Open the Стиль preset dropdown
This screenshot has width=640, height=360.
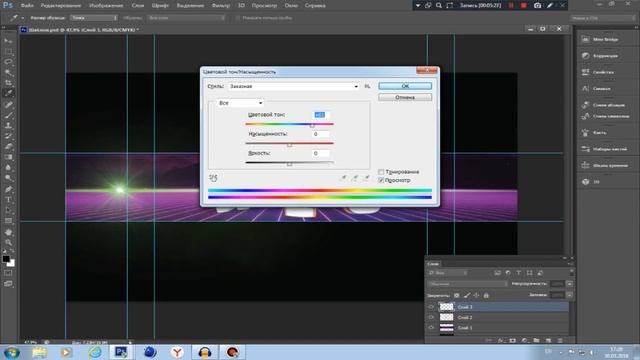point(293,86)
